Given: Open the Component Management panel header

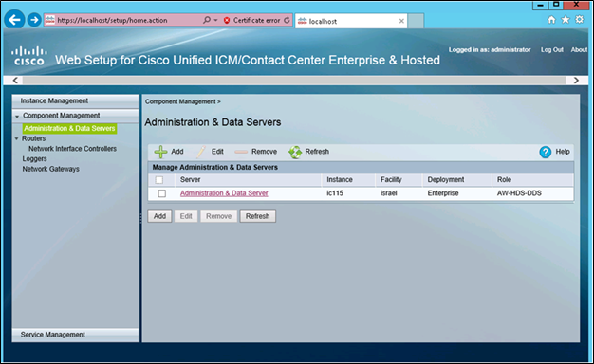Looking at the screenshot, I should click(x=75, y=116).
